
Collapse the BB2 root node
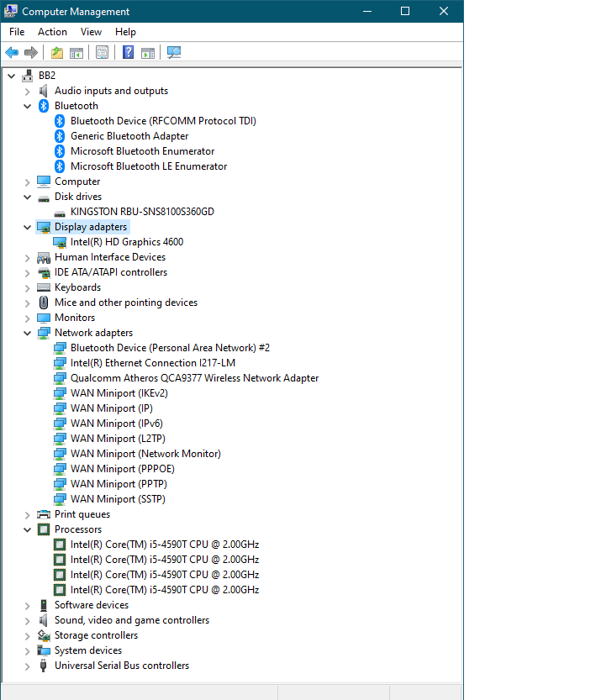12,76
